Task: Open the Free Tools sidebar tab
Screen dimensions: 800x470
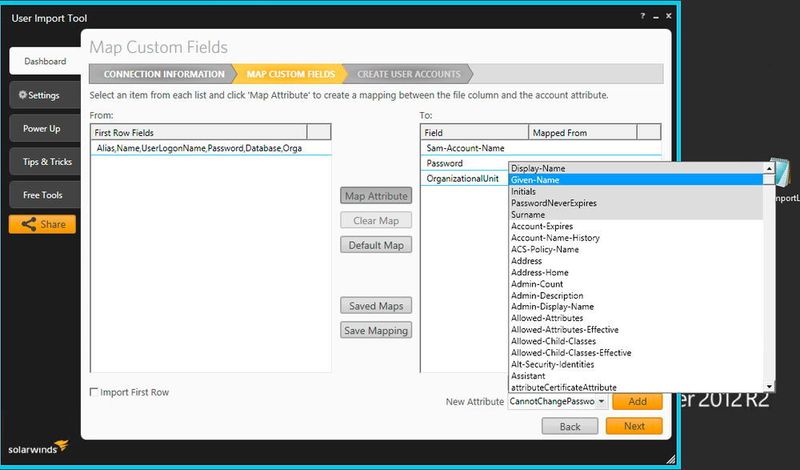Action: 44,195
